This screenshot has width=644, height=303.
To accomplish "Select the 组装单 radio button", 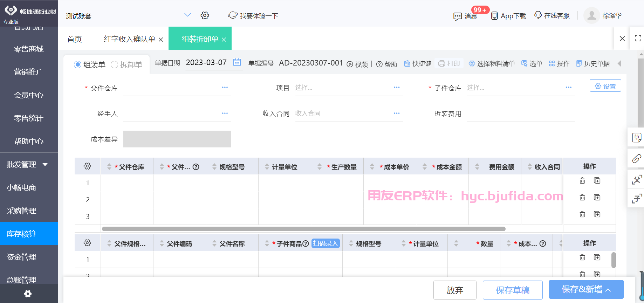I will pyautogui.click(x=77, y=64).
